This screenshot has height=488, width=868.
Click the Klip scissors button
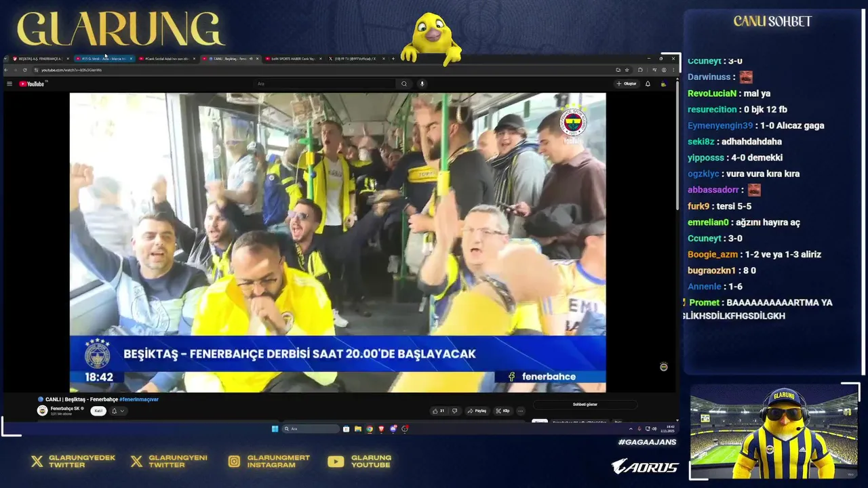coord(502,411)
